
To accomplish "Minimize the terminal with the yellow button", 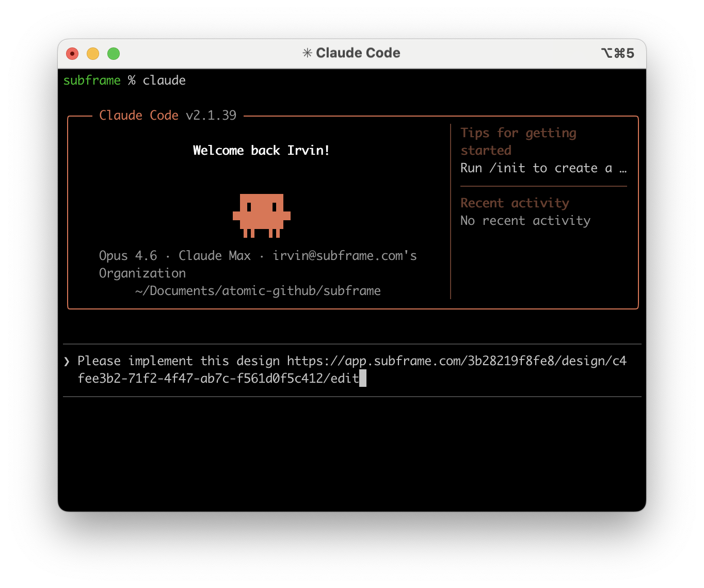I will point(93,54).
